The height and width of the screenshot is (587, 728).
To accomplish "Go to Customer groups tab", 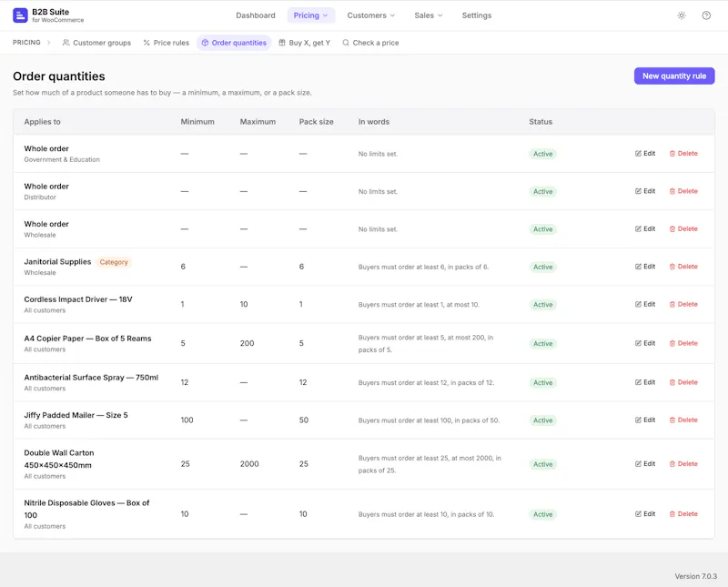I will pos(96,43).
